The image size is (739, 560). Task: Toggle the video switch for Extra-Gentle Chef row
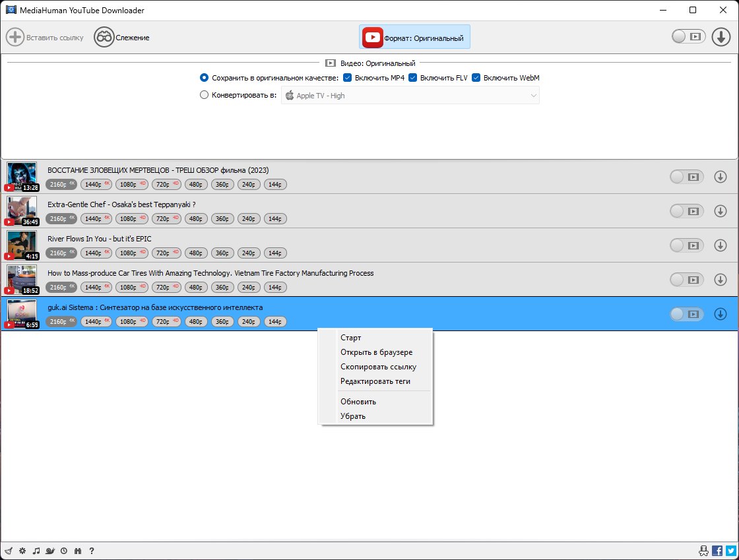point(686,211)
